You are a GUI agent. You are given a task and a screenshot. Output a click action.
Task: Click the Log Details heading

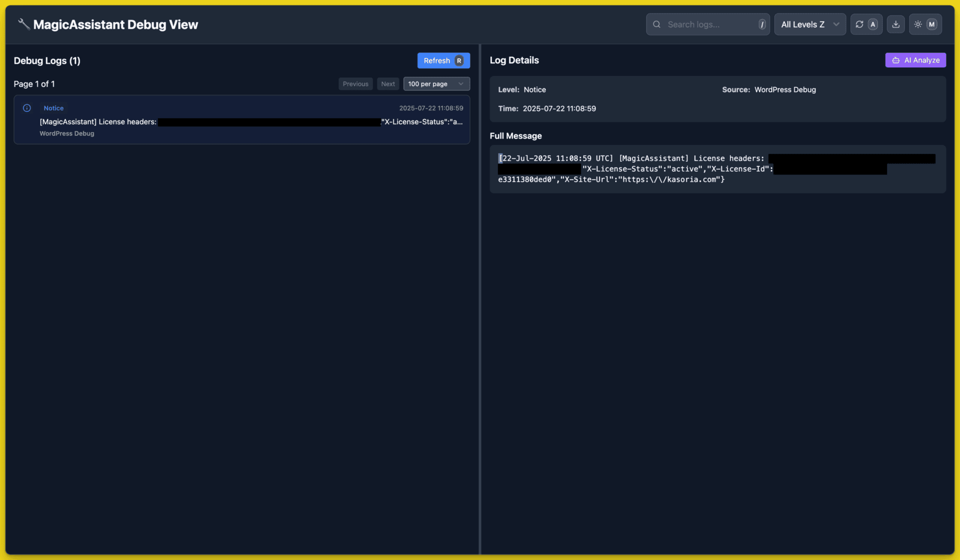pyautogui.click(x=514, y=60)
